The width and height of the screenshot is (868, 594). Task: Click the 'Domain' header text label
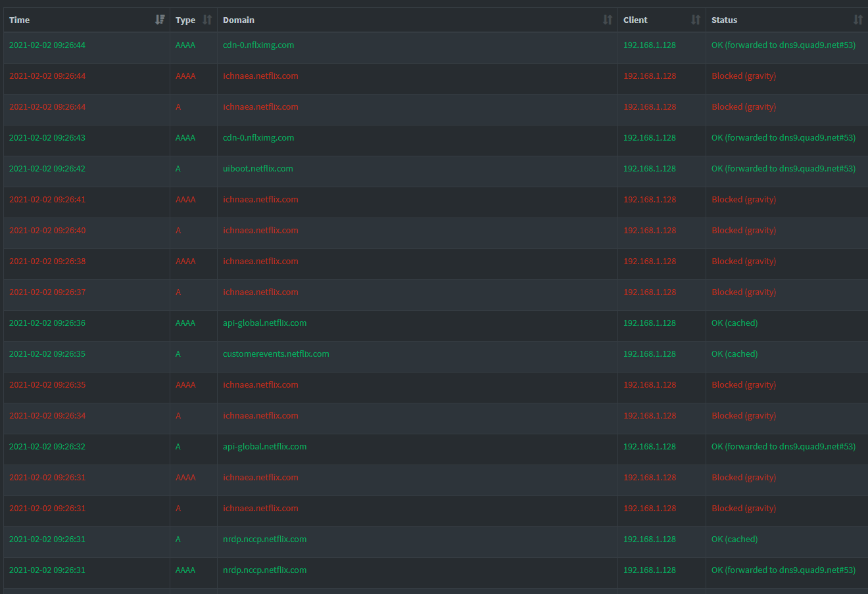(239, 20)
